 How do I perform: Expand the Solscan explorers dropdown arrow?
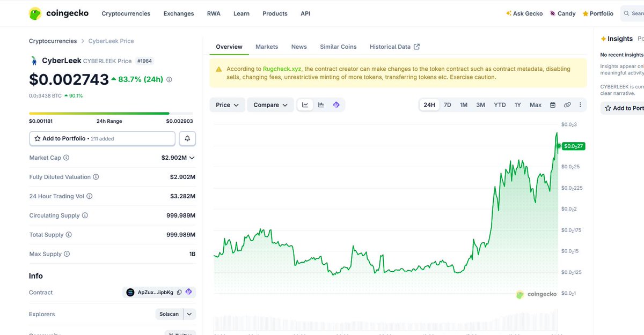tap(190, 314)
